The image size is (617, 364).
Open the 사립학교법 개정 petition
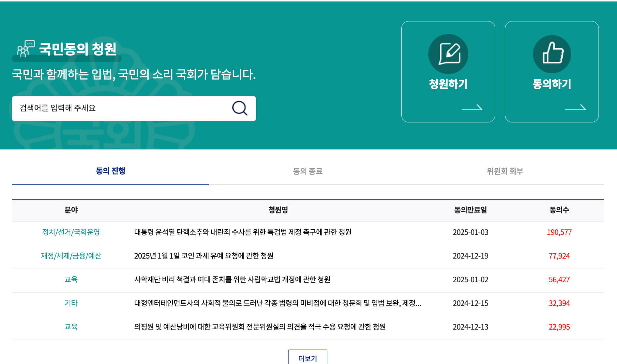pos(232,280)
